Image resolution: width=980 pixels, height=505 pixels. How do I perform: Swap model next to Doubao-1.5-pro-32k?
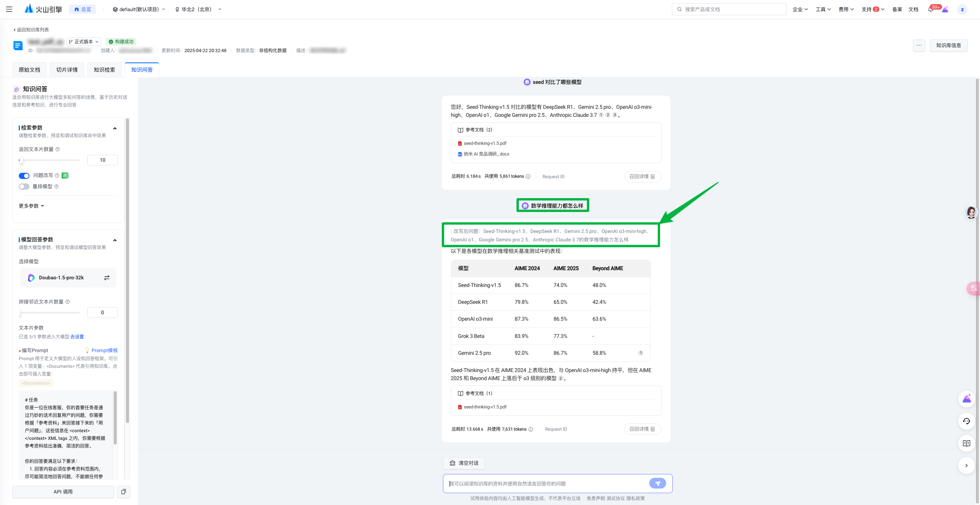107,278
